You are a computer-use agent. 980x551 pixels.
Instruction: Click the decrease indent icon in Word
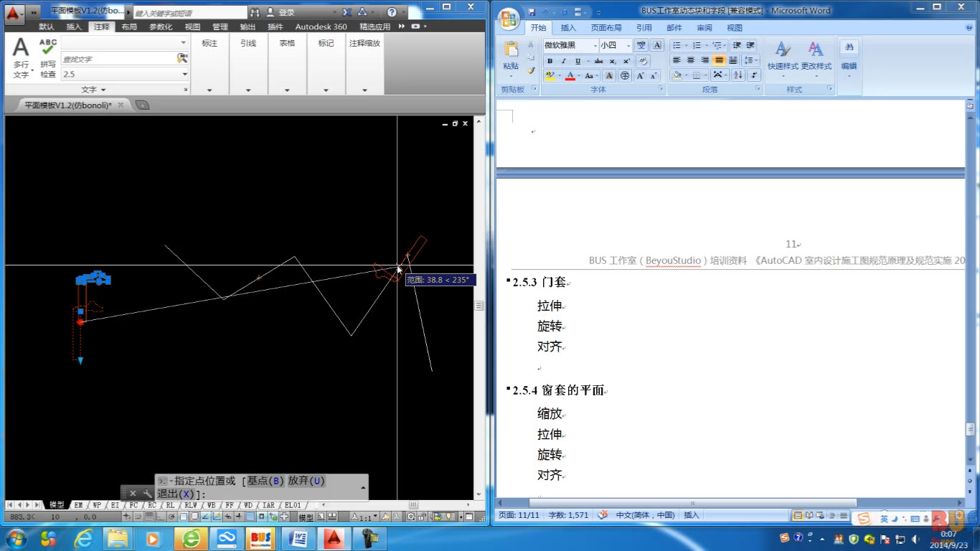(x=737, y=45)
